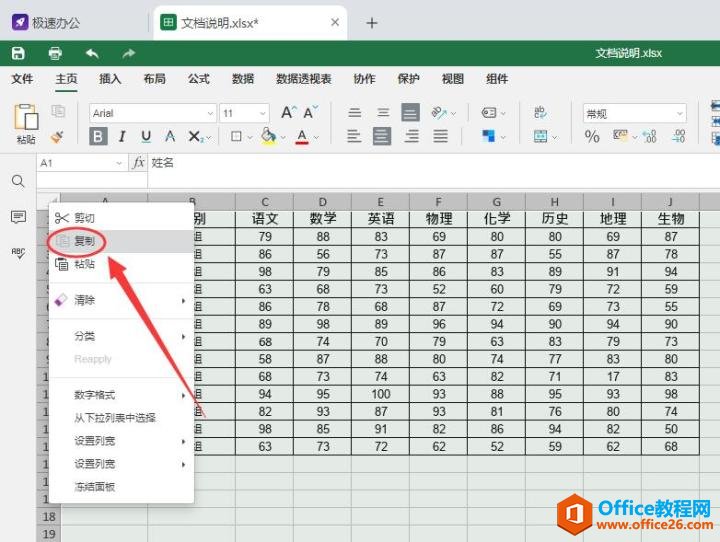The height and width of the screenshot is (542, 720).
Task: Click the save icon in title bar
Action: (18, 53)
